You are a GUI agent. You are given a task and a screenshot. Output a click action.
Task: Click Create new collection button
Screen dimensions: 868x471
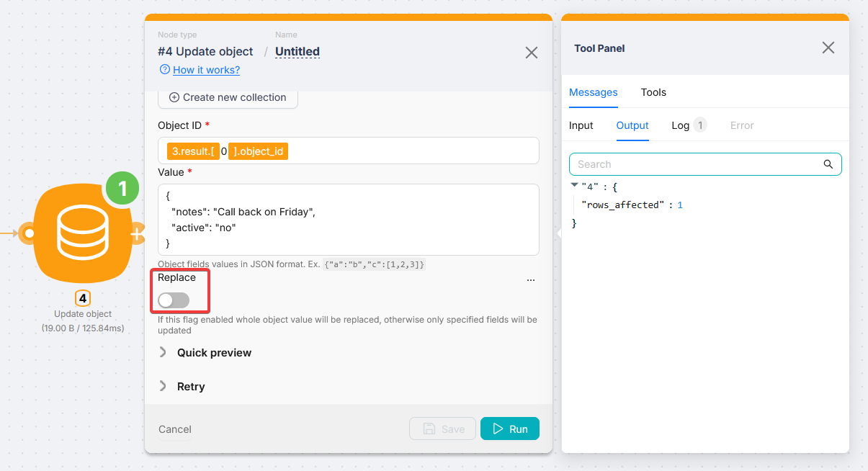pyautogui.click(x=228, y=98)
